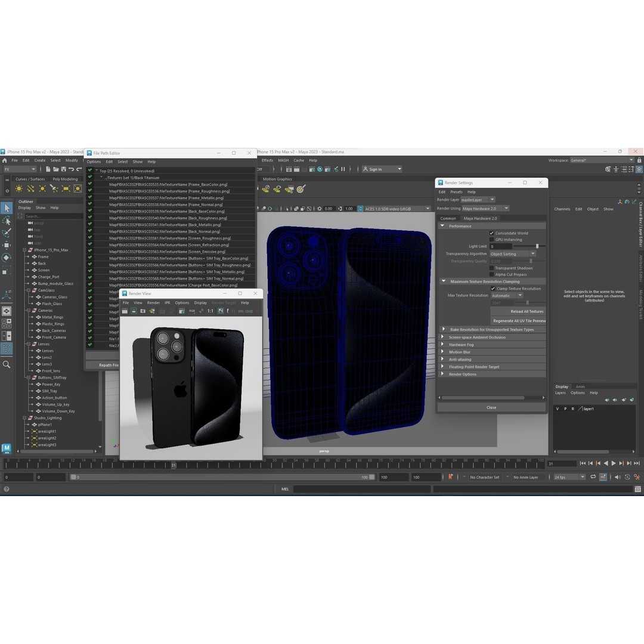Click the playback range slider bar
The width and height of the screenshot is (644, 644).
click(x=222, y=477)
